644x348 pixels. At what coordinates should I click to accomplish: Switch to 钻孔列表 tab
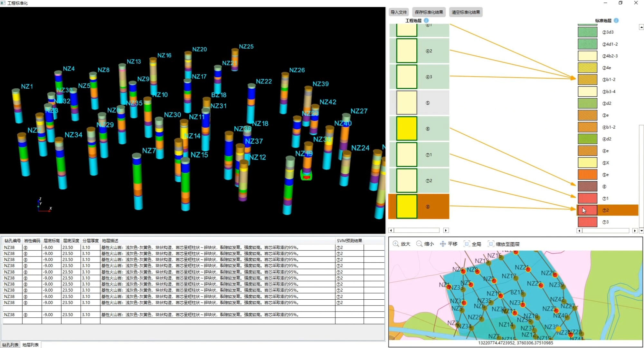10,345
